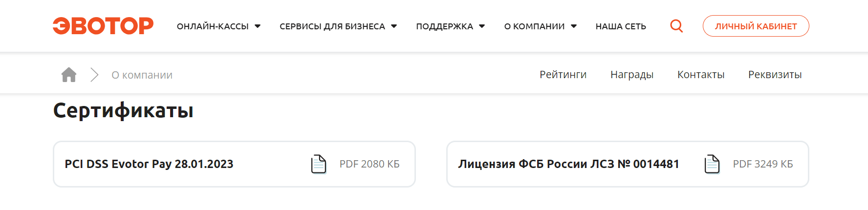Expand the О компании dropdown arrow
868x210 pixels.
pyautogui.click(x=574, y=26)
